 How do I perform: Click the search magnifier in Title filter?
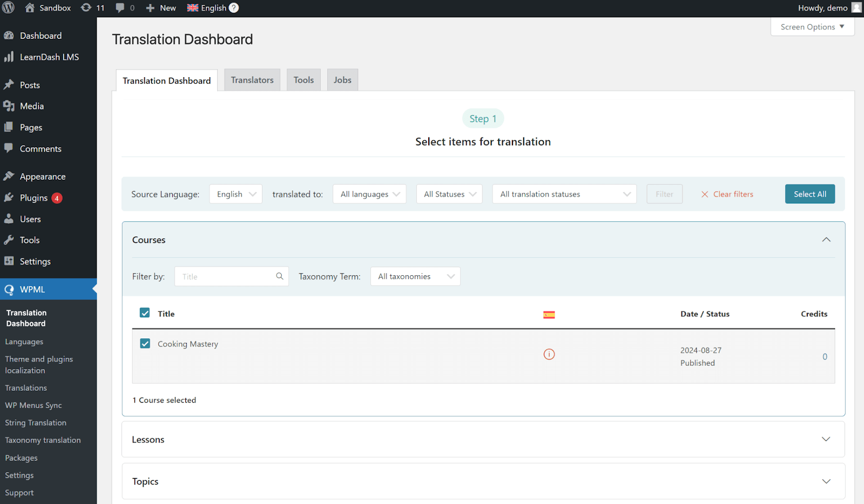pyautogui.click(x=280, y=276)
